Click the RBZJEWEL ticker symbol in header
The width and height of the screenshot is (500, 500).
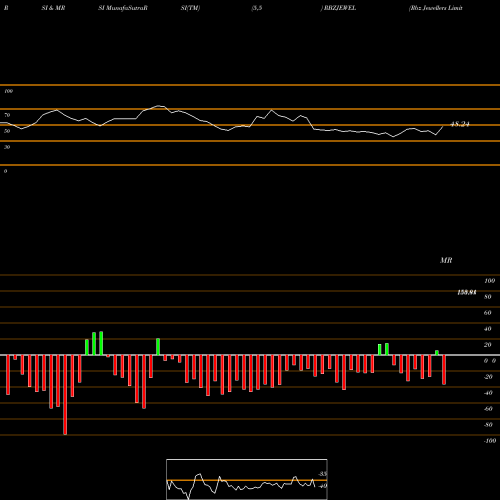tap(340, 8)
